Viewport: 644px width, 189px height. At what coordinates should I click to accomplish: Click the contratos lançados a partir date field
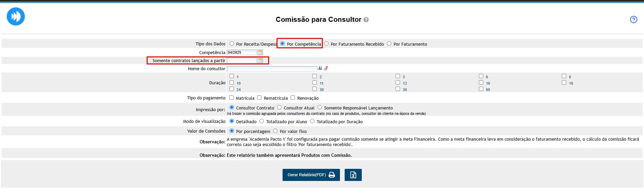[242, 60]
